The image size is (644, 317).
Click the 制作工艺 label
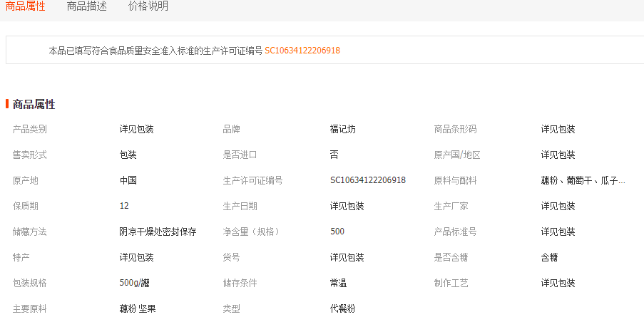pyautogui.click(x=451, y=283)
